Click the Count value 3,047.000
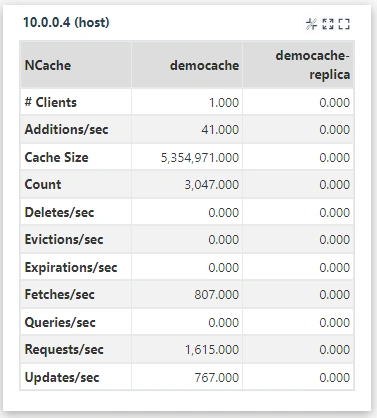 pyautogui.click(x=212, y=185)
